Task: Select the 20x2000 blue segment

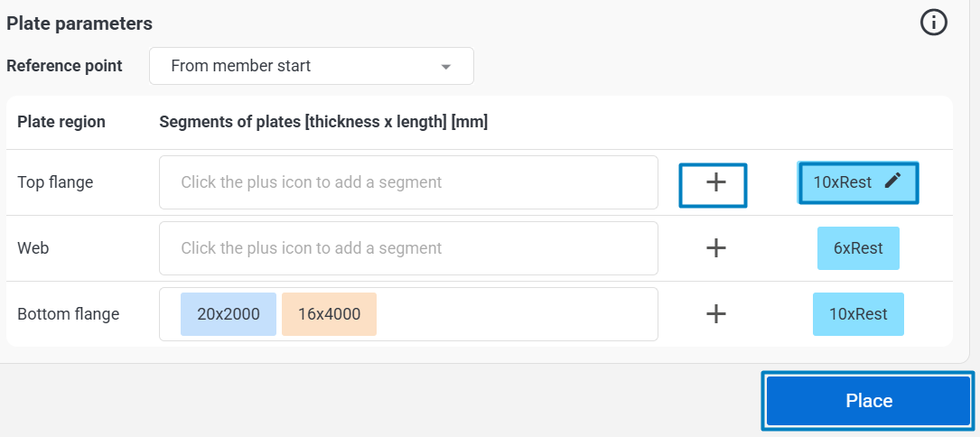Action: coord(229,314)
